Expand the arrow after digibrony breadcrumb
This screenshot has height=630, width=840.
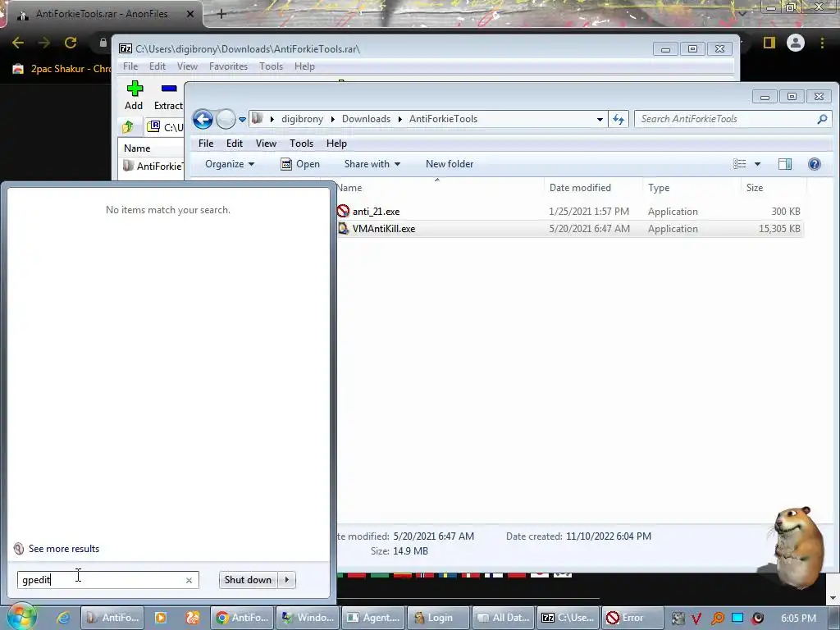point(332,119)
